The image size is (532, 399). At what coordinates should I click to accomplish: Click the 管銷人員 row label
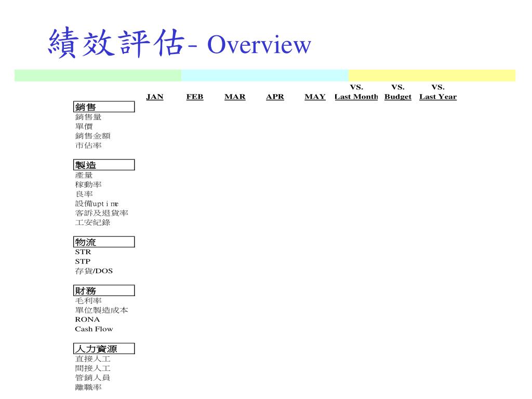tap(92, 378)
